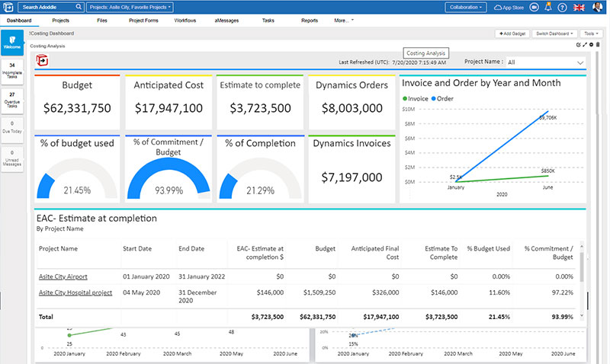Sort by End Date column header
610x364 pixels.
191,248
